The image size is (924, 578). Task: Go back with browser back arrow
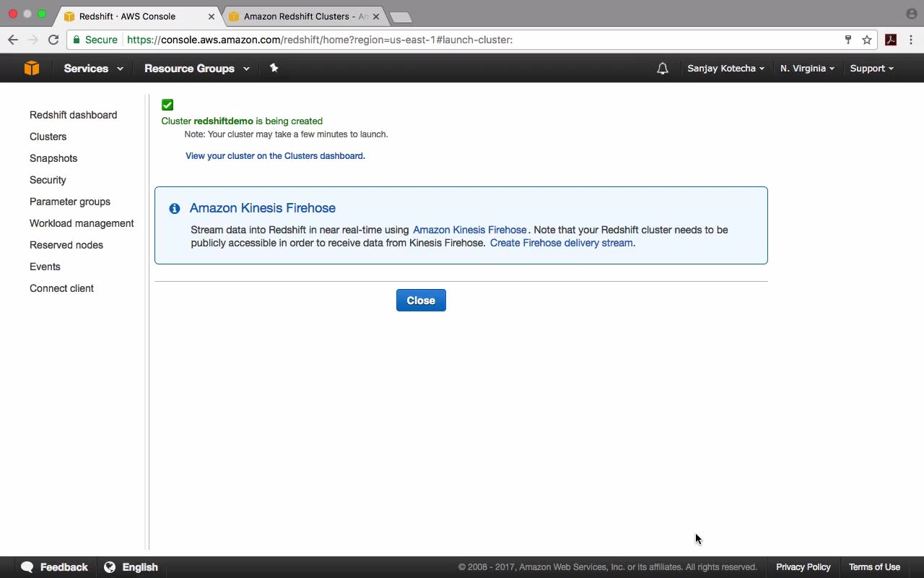(x=13, y=40)
